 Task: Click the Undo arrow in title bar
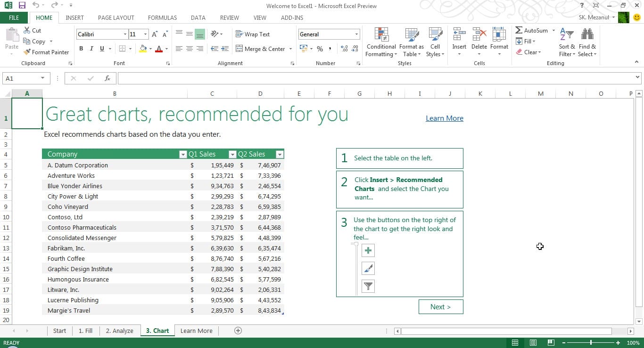click(x=36, y=6)
